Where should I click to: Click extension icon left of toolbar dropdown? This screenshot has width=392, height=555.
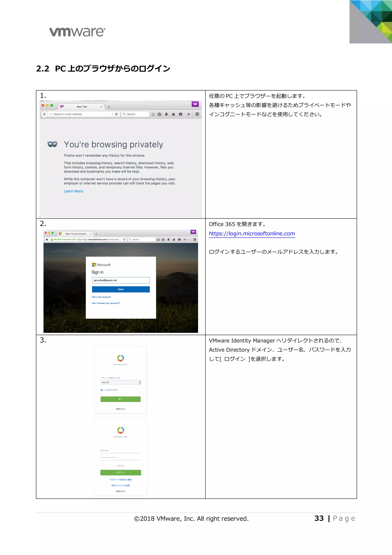[185, 240]
